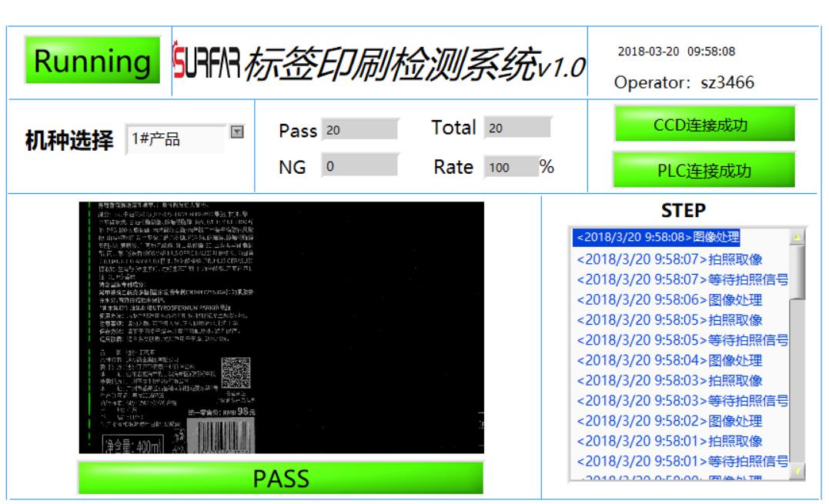Select the 9:58:08 图像处理 log entry
Viewport: 829px width, 504px height.
657,237
